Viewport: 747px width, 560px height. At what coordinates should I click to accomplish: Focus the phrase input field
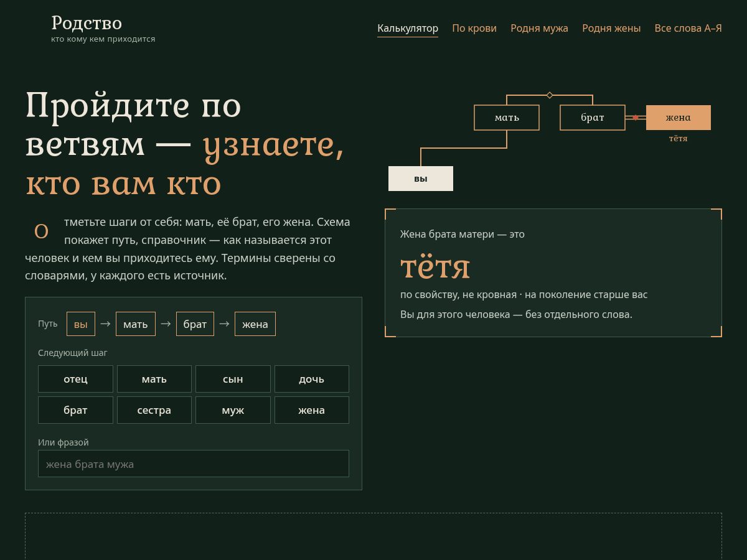coord(194,464)
